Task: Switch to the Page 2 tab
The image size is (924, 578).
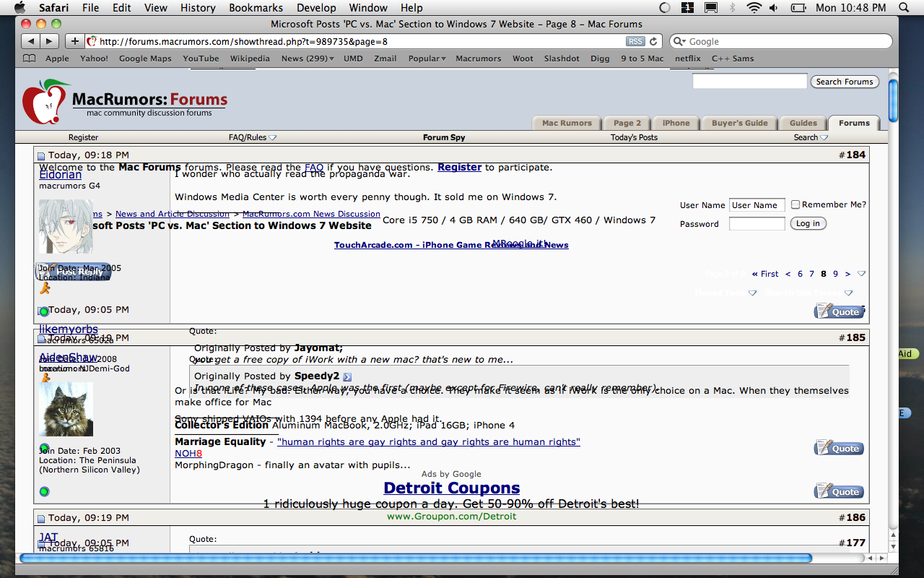Action: (x=627, y=123)
